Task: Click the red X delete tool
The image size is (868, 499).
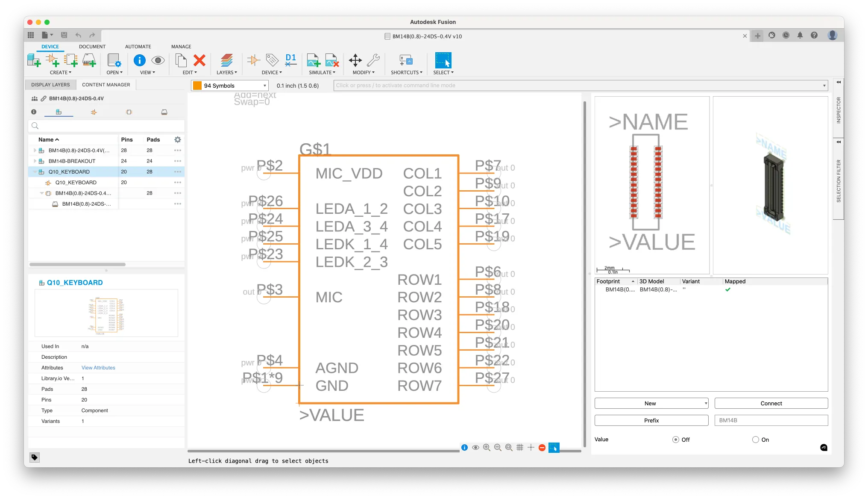Action: click(199, 61)
